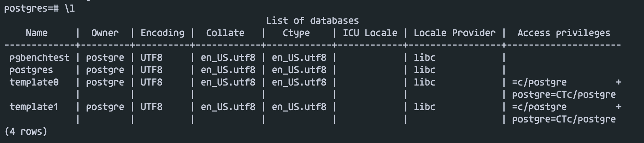This screenshot has width=644, height=143.
Task: Click the postgres database name in table
Action: pos(31,70)
